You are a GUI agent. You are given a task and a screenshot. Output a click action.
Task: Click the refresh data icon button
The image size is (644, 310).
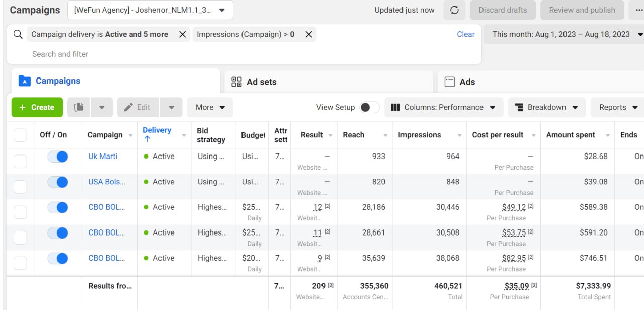coord(454,10)
